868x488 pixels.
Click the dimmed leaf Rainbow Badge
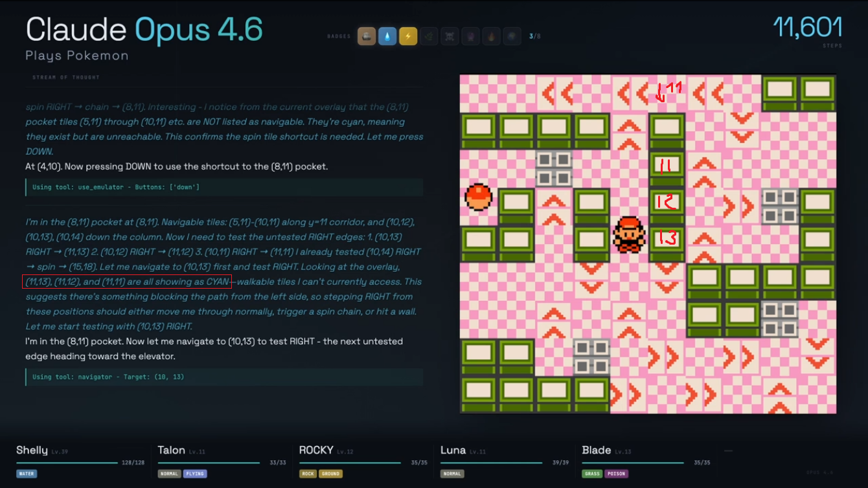[429, 36]
